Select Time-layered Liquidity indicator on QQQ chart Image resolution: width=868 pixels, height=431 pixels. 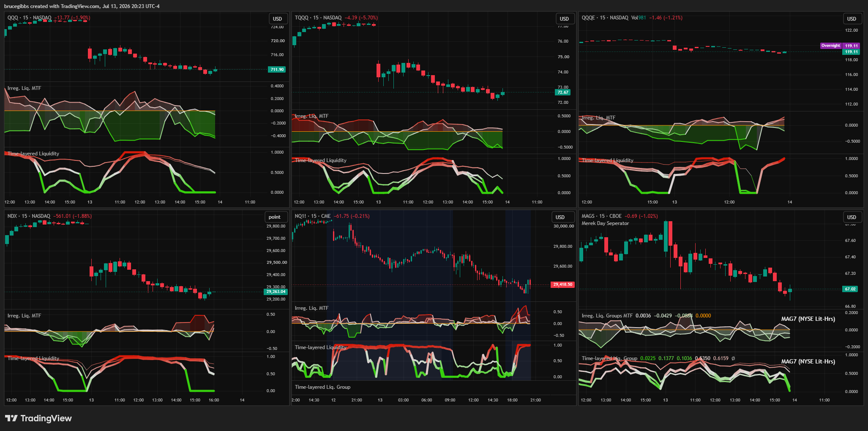(x=33, y=154)
